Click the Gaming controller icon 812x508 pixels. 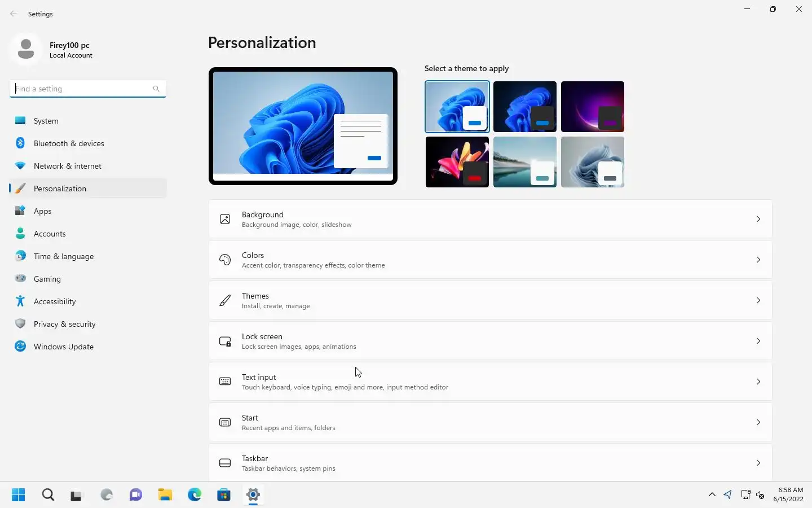pyautogui.click(x=20, y=278)
